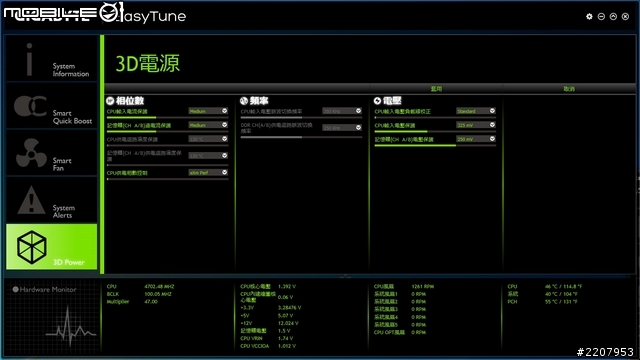Open the Smart Quick Boost section
Image resolution: width=640 pixels, height=360 pixels.
click(x=51, y=106)
